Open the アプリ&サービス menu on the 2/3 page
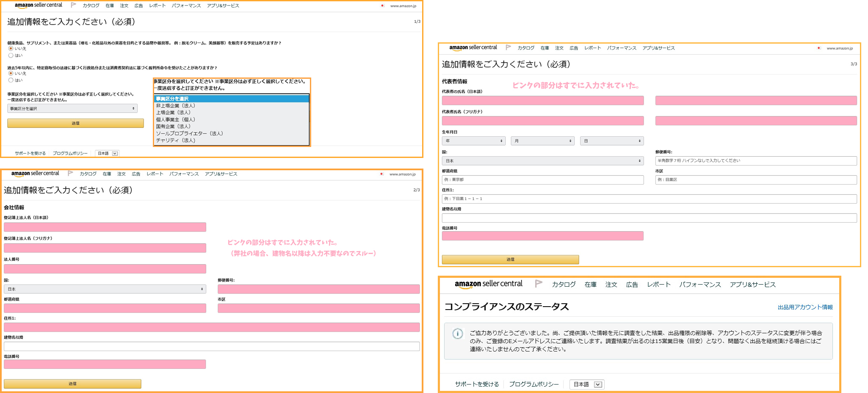This screenshot has height=393, width=868. point(221,174)
